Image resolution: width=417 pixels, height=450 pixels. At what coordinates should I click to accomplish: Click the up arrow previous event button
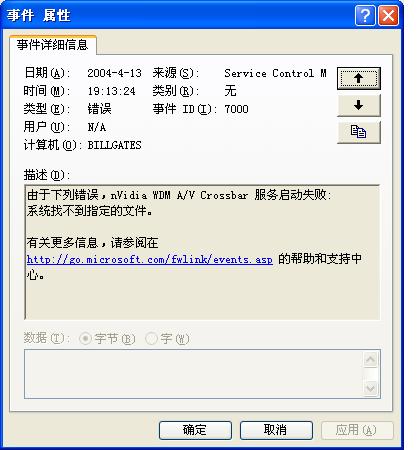tap(358, 78)
